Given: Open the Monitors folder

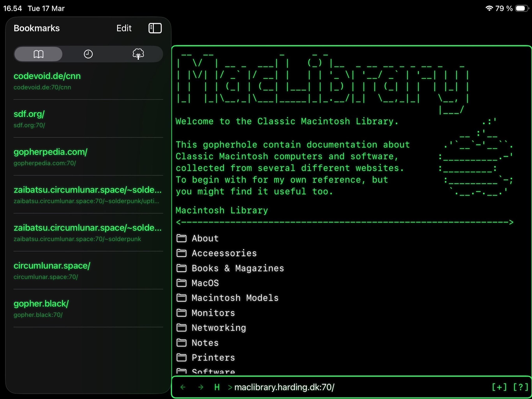Looking at the screenshot, I should coord(206,313).
